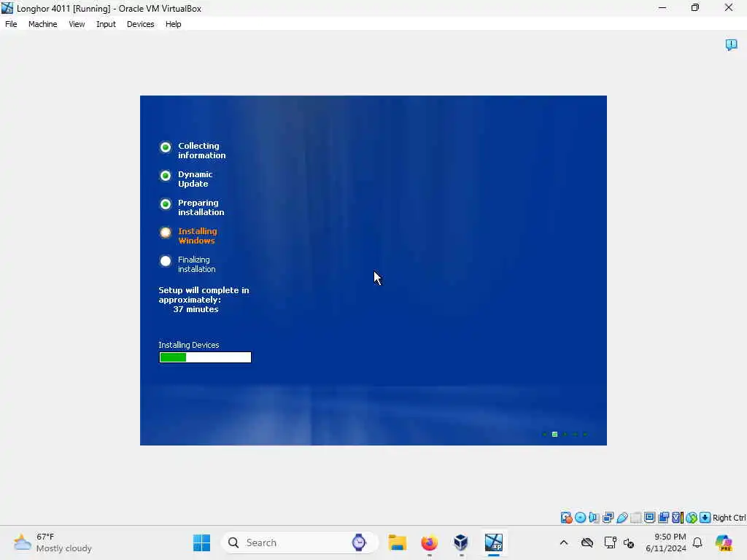The image size is (747, 560).
Task: Click VirtualBox window title bar icon
Action: (7, 8)
